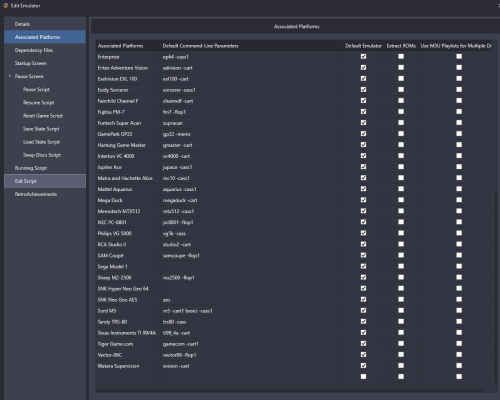
Task: Enable Extract ROMs for NEC PC-8801
Action: coord(401,222)
